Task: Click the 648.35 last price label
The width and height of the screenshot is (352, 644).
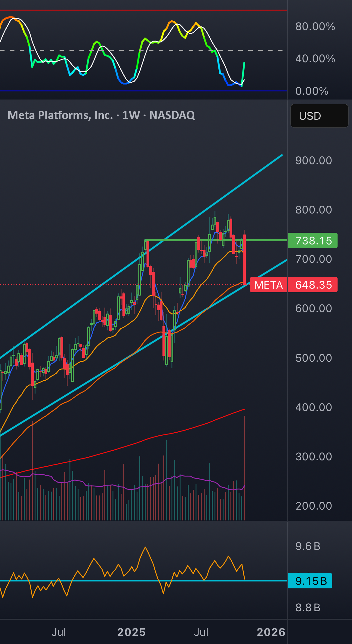Action: pyautogui.click(x=313, y=285)
